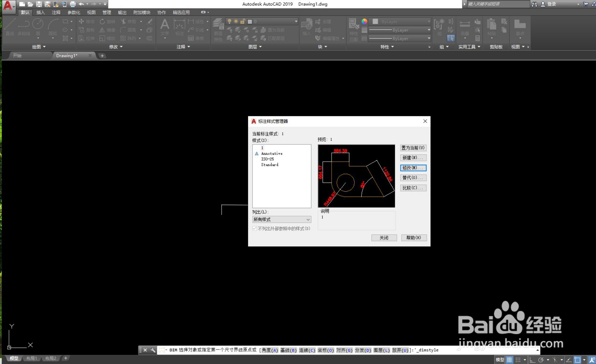Switch to the 布局1 layout tab

(x=32, y=358)
